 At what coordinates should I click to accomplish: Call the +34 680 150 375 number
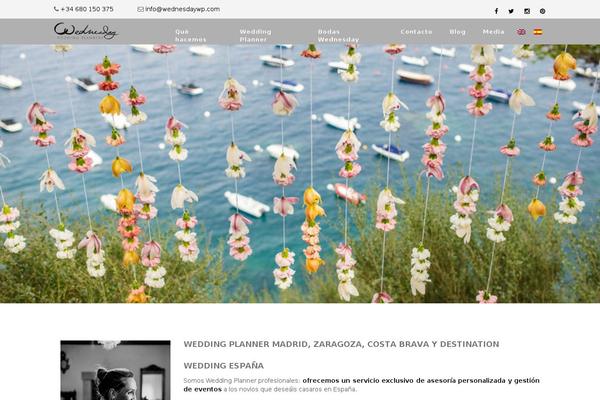click(x=87, y=9)
